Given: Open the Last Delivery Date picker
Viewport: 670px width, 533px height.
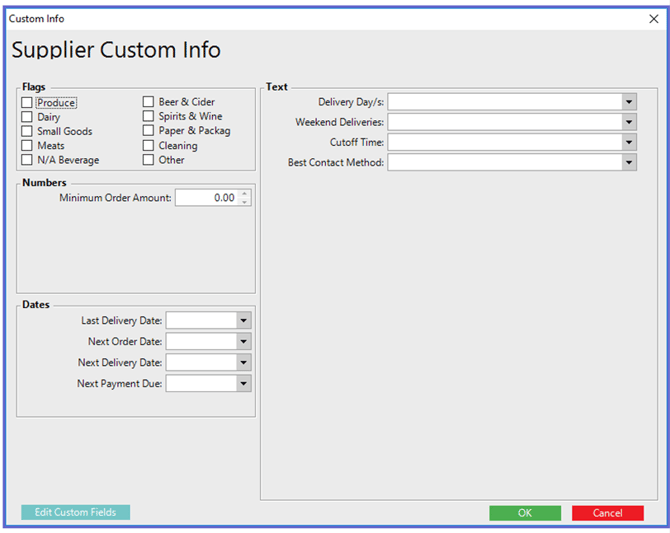Looking at the screenshot, I should pos(243,320).
